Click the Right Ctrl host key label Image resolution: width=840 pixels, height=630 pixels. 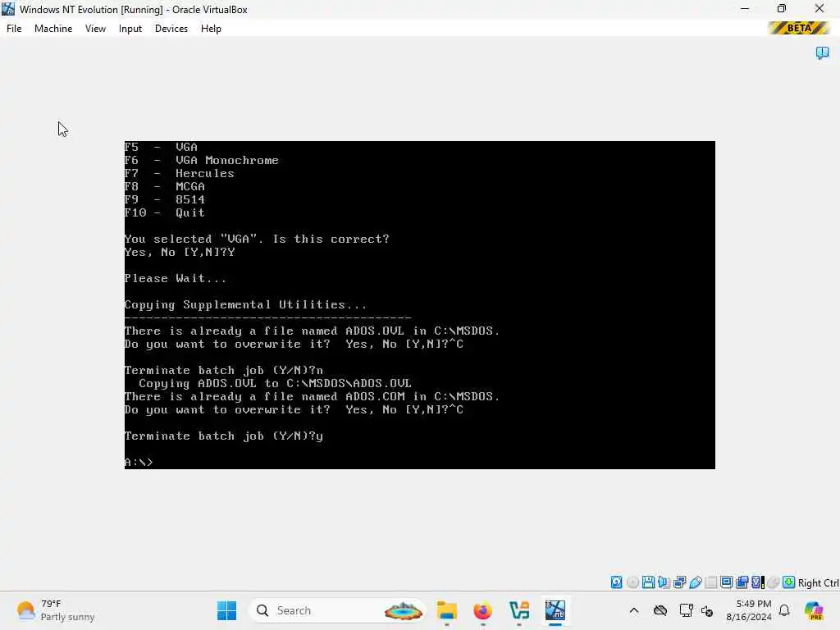click(818, 583)
